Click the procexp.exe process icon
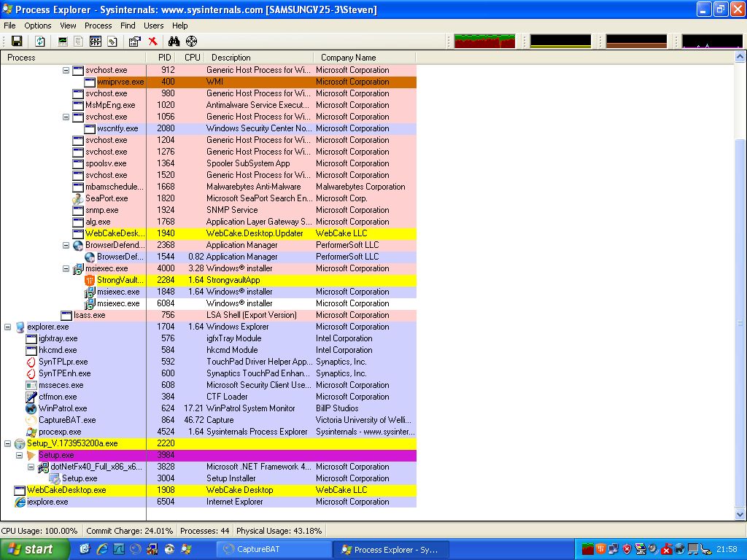 (31, 432)
